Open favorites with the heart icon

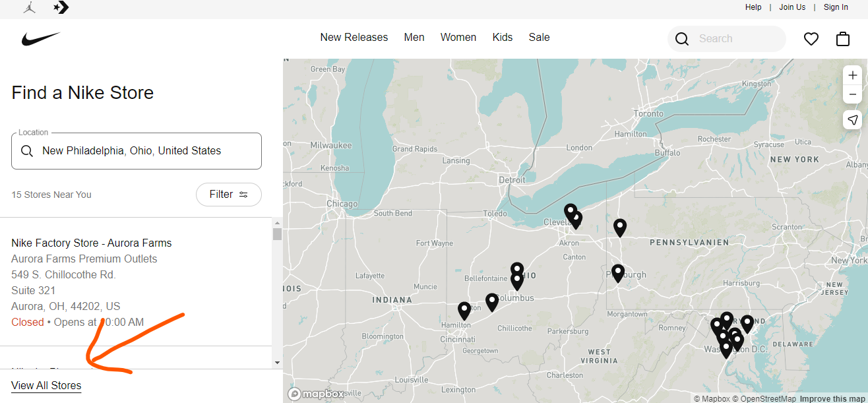pos(811,39)
